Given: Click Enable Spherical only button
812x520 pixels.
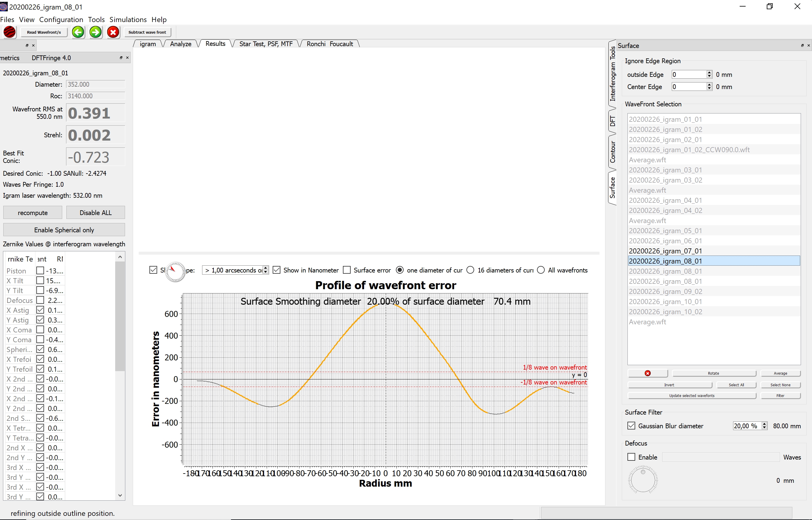Looking at the screenshot, I should (x=64, y=230).
